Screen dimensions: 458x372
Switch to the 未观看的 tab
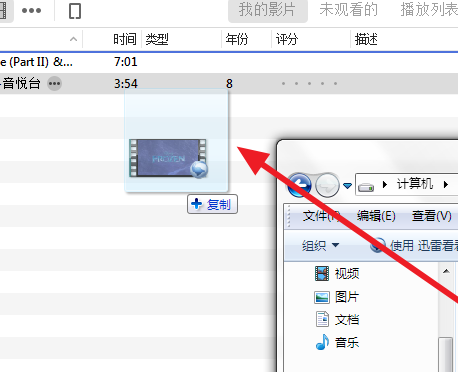tap(349, 10)
